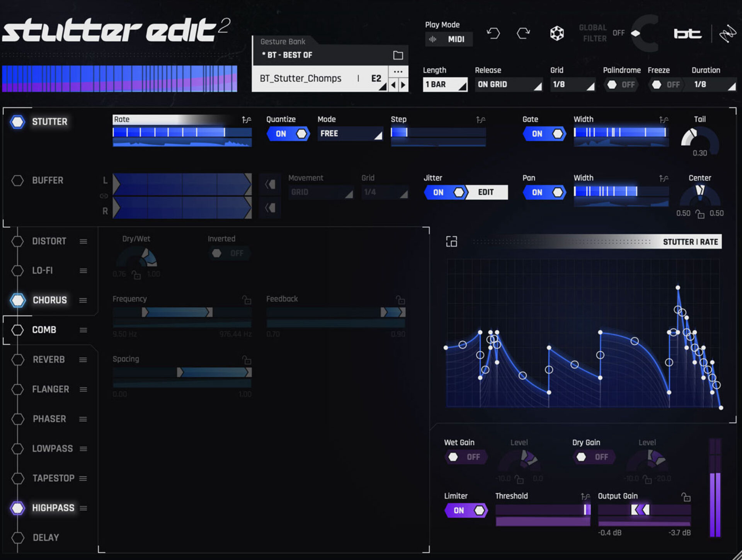Click the link icon between buffer L and R channels

point(103,196)
